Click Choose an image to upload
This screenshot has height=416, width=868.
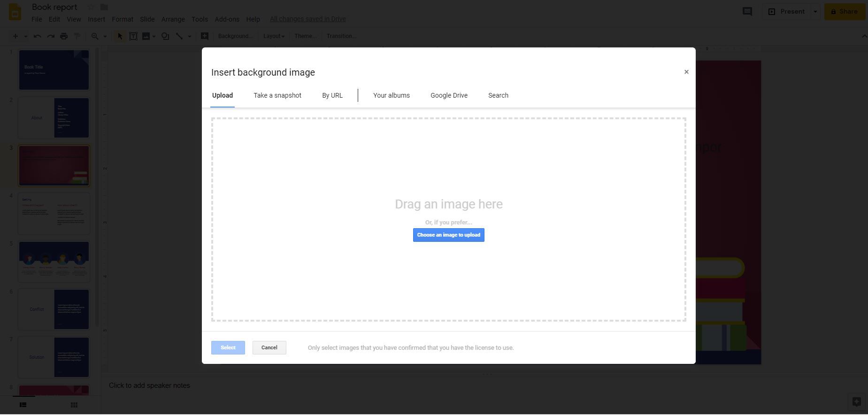449,235
